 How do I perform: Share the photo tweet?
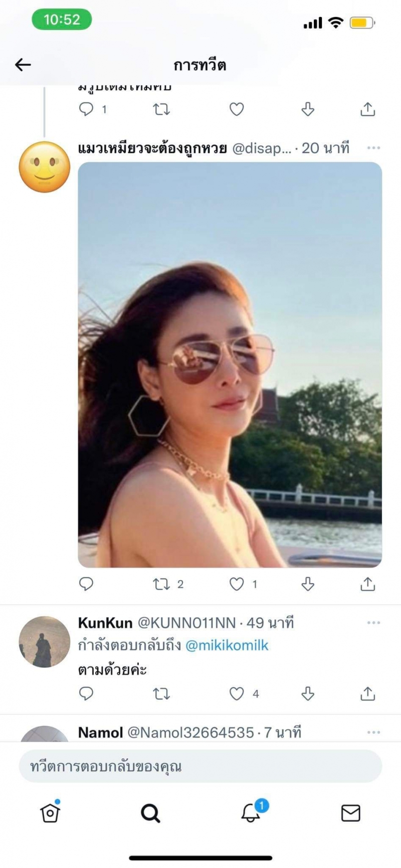pos(367,584)
